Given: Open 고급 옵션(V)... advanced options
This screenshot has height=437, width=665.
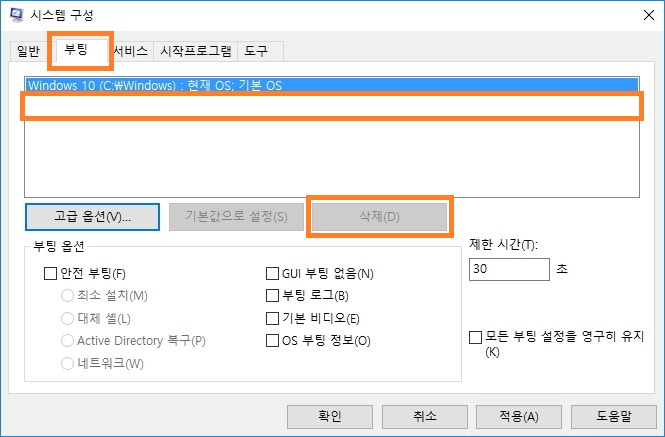Looking at the screenshot, I should coord(92,217).
